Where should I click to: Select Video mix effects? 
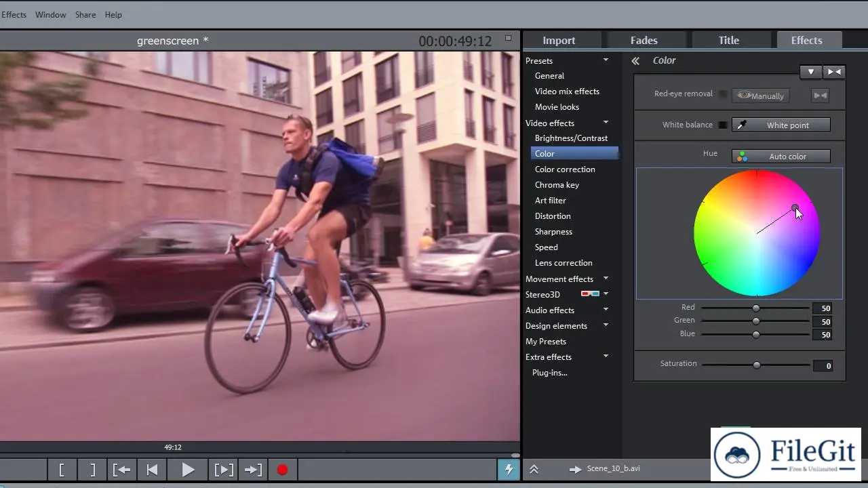(x=567, y=91)
